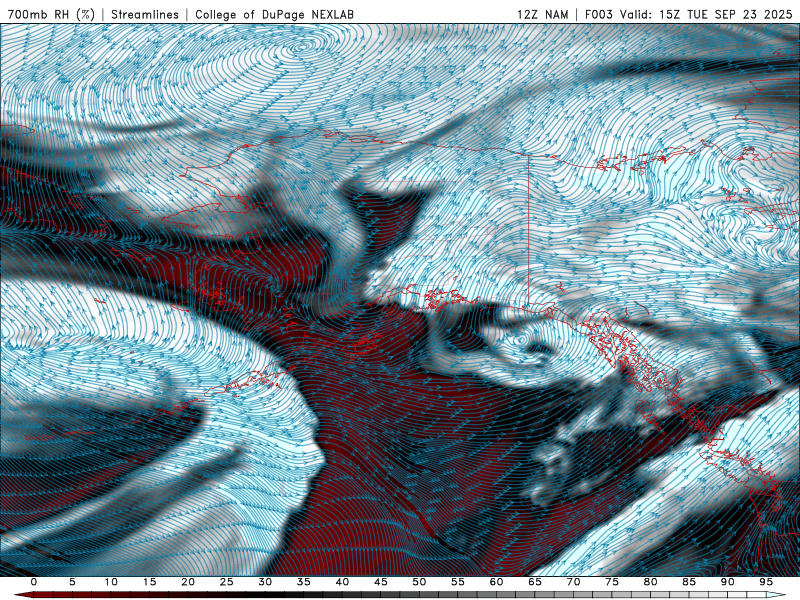Screen dimensions: 800x600
Task: Click the small circulation swirl in the Gulf of Alaska
Action: tap(519, 339)
